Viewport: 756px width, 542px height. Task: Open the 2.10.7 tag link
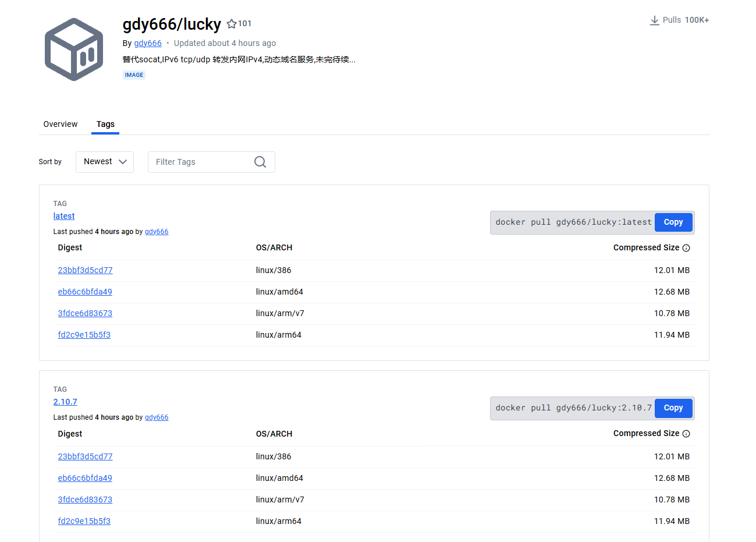pos(65,402)
